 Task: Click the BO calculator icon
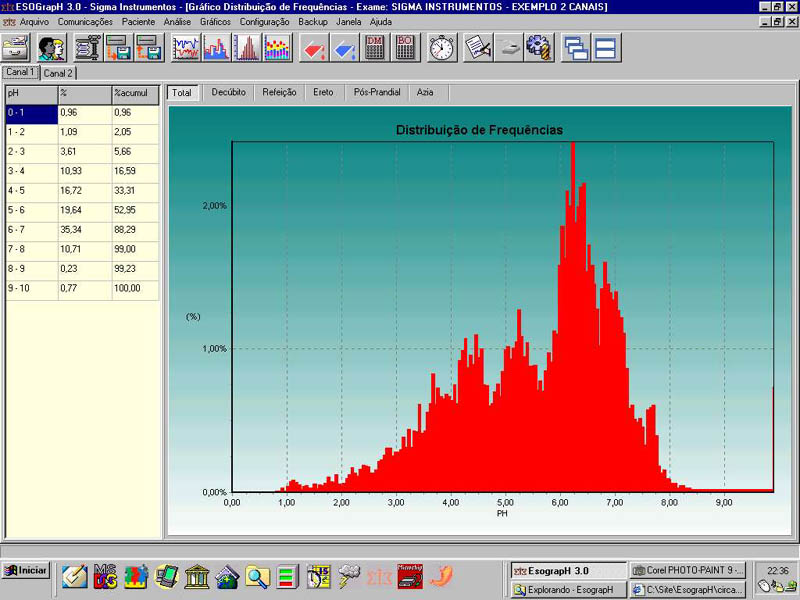[x=405, y=47]
